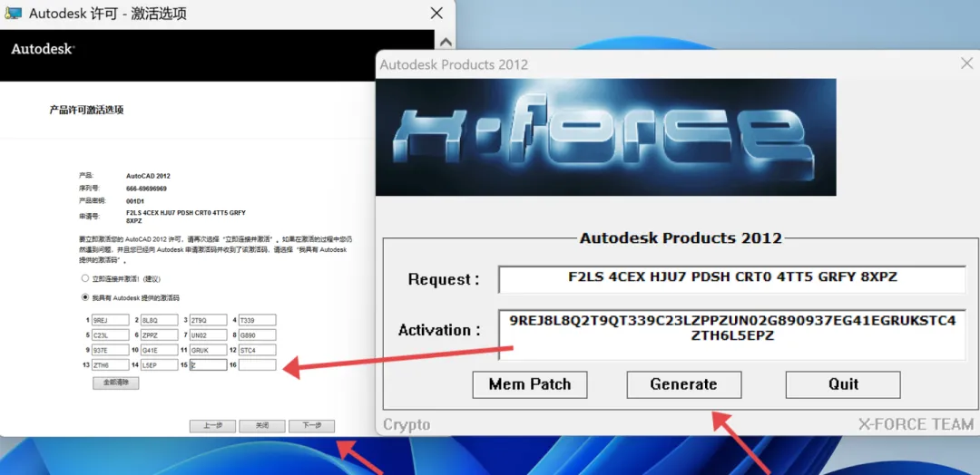Click the 上一步 back button
The height and width of the screenshot is (475, 980).
point(212,426)
